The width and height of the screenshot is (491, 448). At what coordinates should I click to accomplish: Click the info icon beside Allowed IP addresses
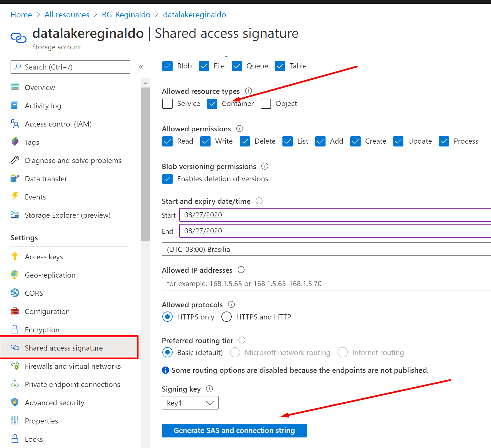pos(241,270)
